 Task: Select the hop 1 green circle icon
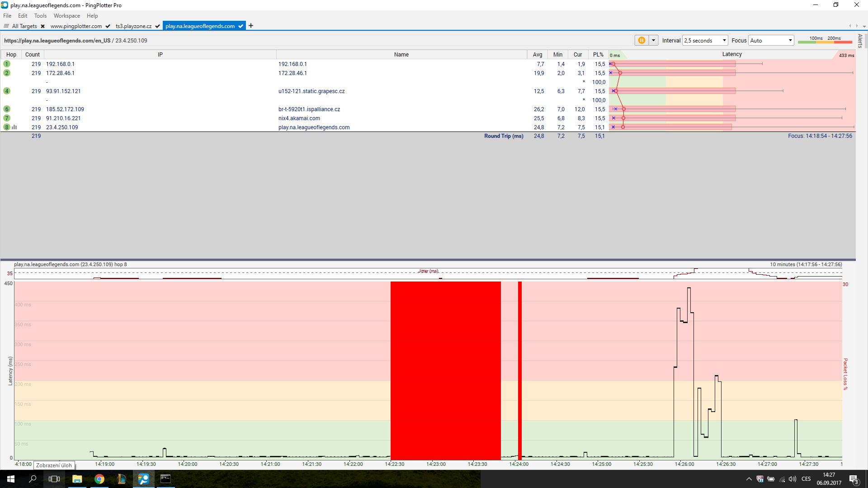7,64
